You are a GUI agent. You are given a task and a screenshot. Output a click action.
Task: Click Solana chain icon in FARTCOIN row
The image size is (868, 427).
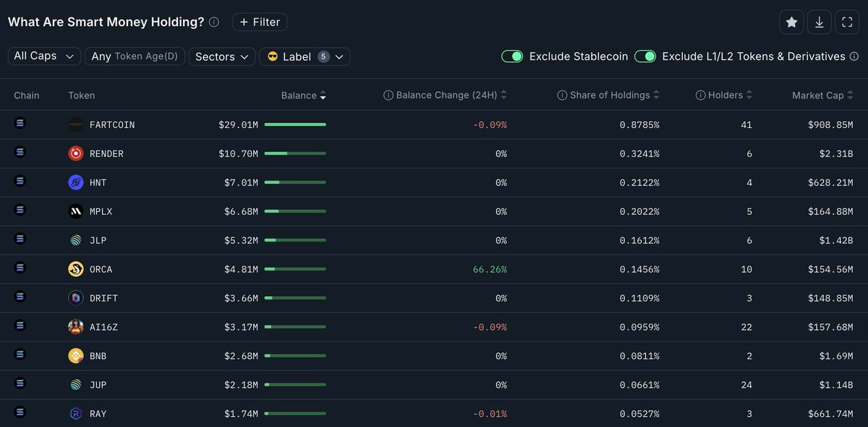(x=20, y=123)
